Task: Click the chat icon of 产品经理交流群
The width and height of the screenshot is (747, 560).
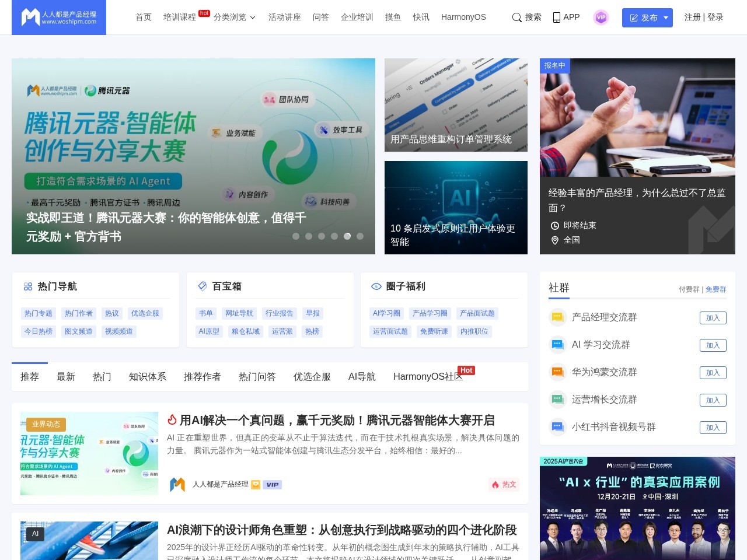Action: (x=557, y=317)
